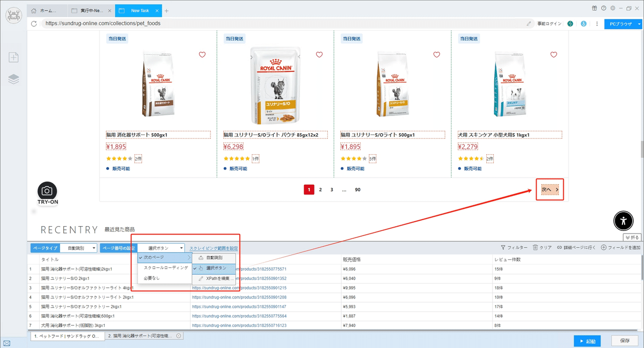Select the New Task tab
This screenshot has width=644, height=348.
coord(137,11)
